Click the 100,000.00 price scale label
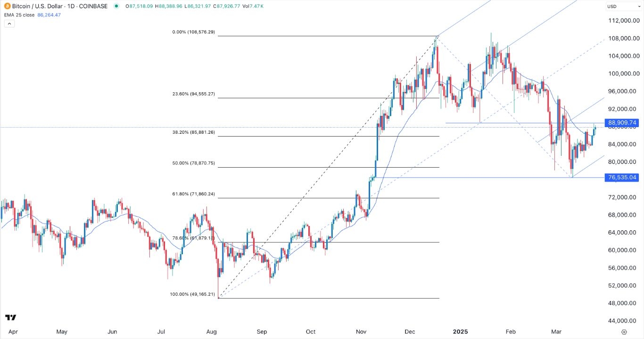 point(623,73)
